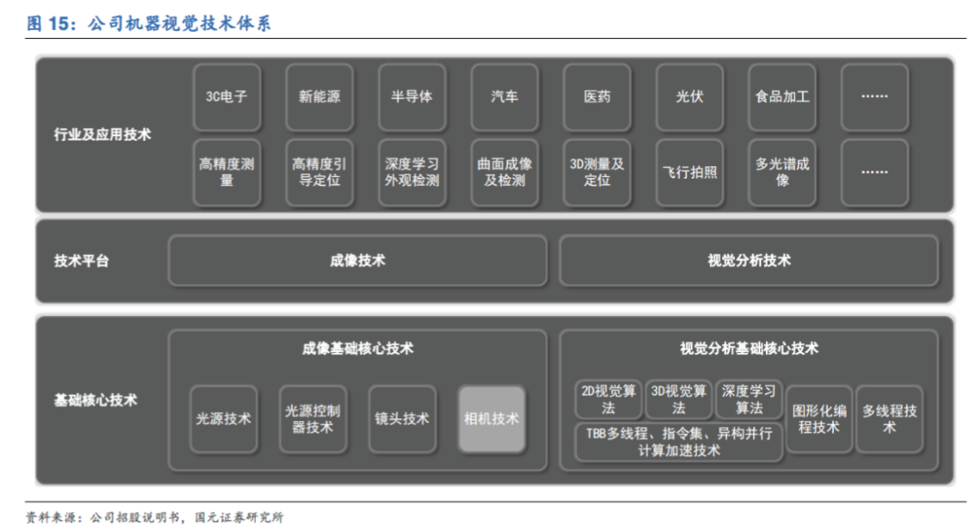Viewport: 980px width, 530px height.
Task: Click the 资料来源 source note text
Action: 154,517
